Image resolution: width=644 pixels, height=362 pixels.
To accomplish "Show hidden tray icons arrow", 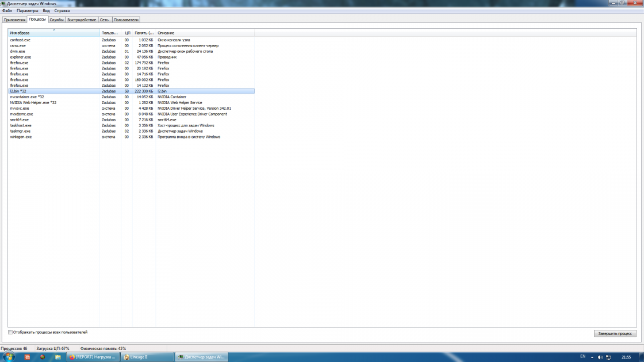I will pyautogui.click(x=593, y=357).
